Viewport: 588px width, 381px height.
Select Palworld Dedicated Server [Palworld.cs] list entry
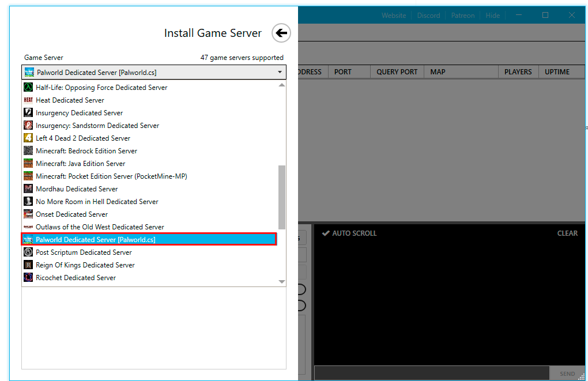pyautogui.click(x=149, y=239)
